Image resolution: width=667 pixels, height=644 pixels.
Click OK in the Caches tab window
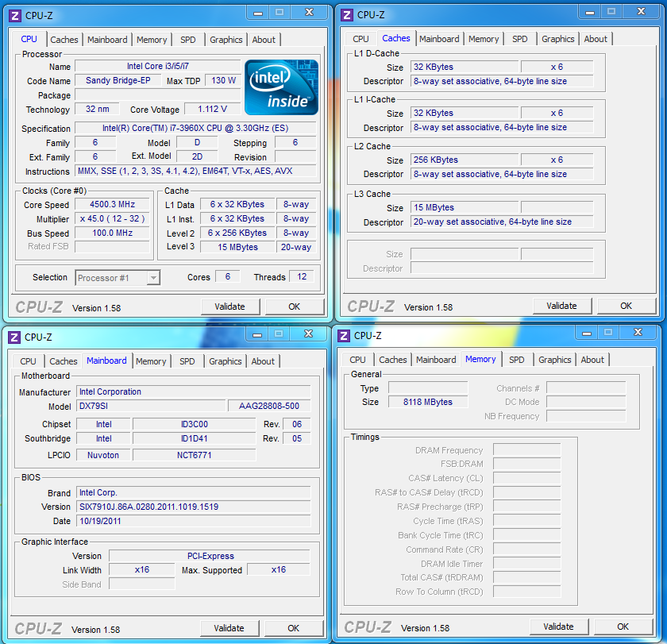click(627, 306)
